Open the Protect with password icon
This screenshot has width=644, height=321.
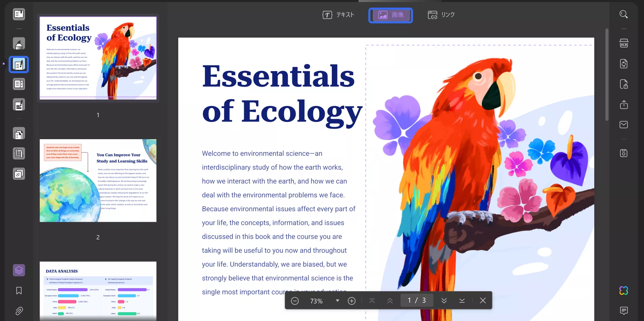(624, 84)
